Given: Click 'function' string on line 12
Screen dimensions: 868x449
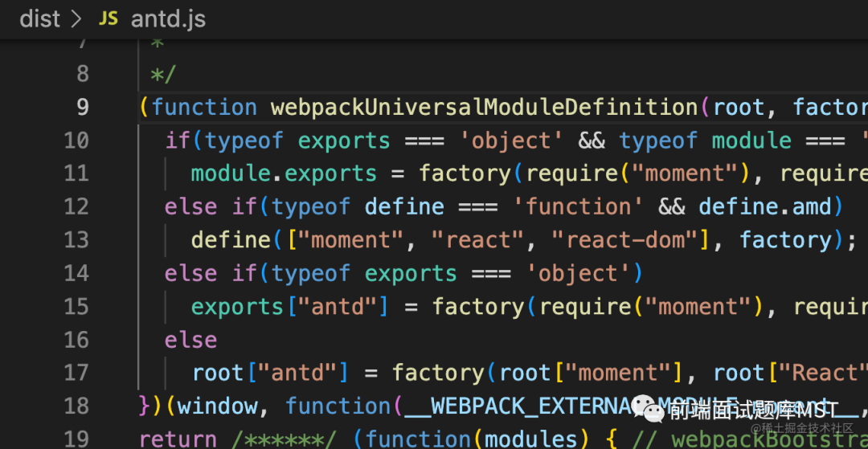Looking at the screenshot, I should pyautogui.click(x=579, y=206).
